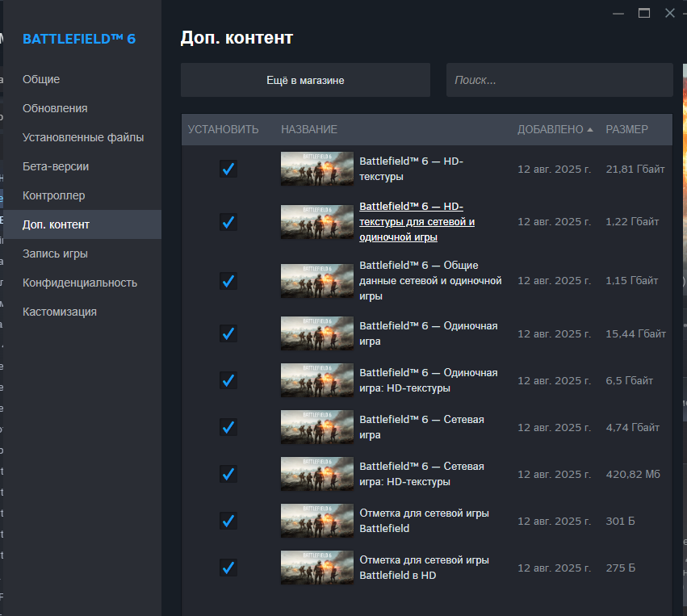Uncheck the Сетевая игра 4,74 Гбайт checkbox
Viewport: 687px width, 616px height.
(x=228, y=427)
